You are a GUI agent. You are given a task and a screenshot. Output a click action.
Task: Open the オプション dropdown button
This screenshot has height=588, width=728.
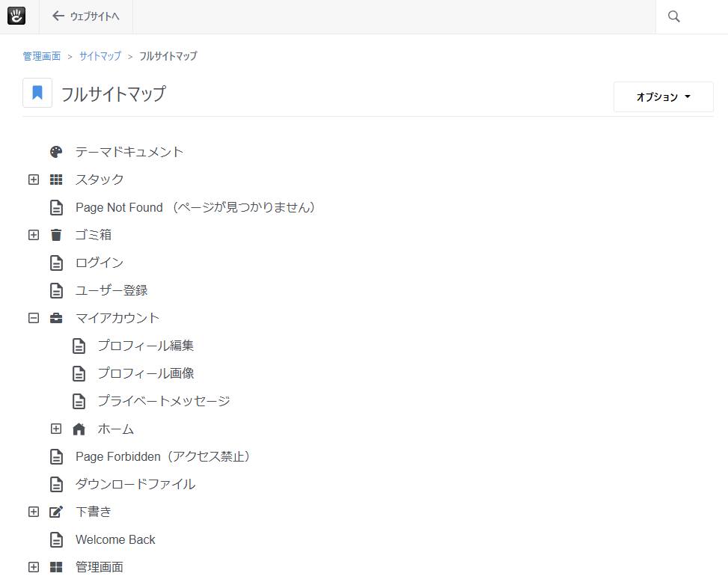tap(664, 97)
